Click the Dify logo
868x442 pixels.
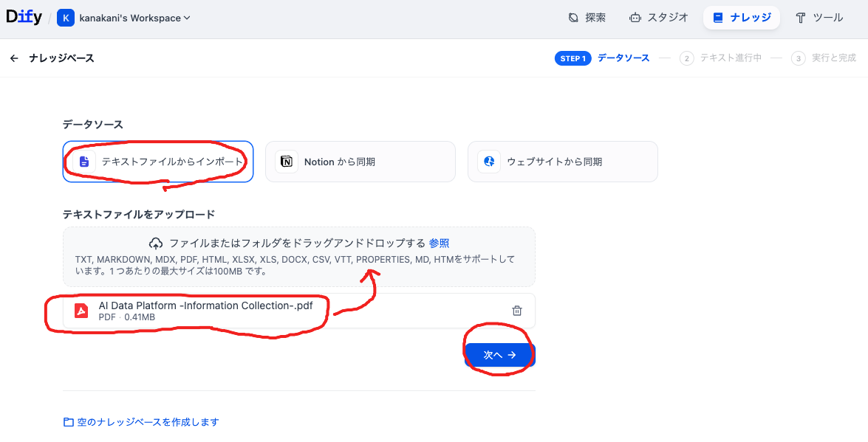point(24,17)
